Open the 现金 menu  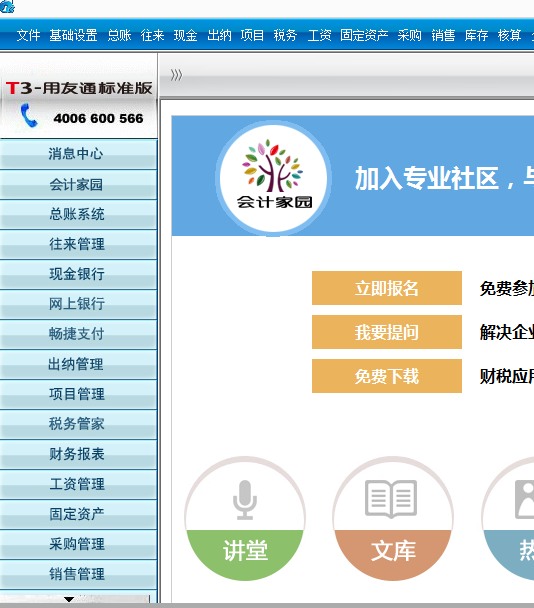185,35
